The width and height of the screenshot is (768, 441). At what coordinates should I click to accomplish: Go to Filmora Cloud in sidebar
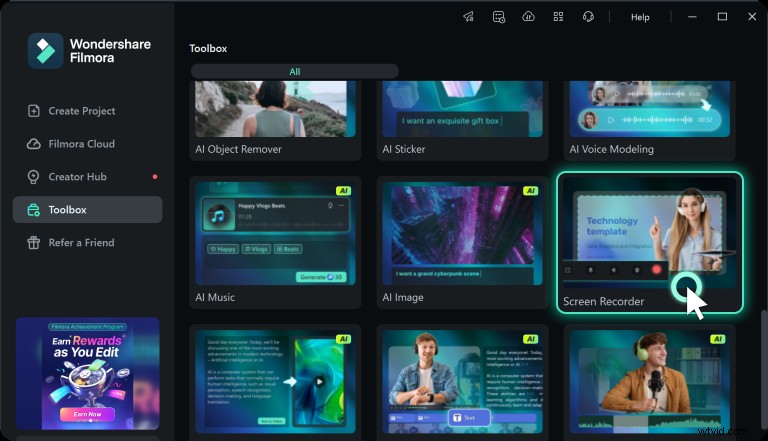point(81,144)
